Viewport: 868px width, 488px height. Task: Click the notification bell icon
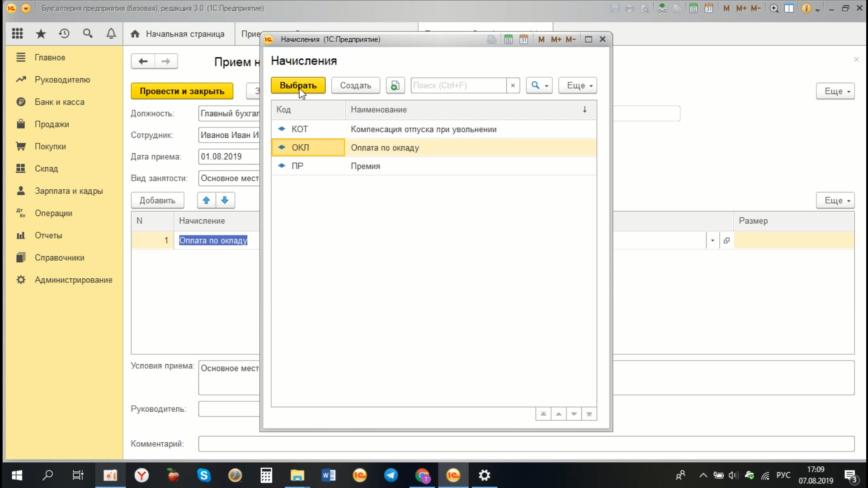[111, 33]
